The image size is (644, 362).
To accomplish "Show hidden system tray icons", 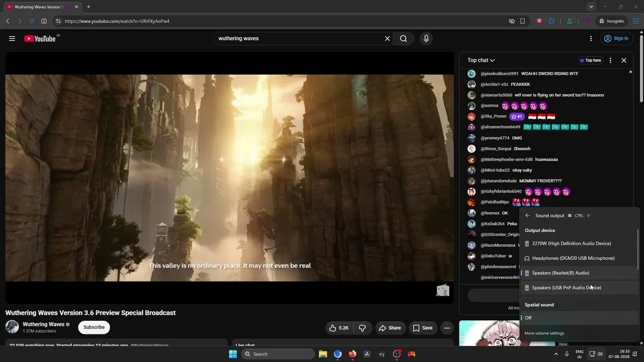I will 556,354.
